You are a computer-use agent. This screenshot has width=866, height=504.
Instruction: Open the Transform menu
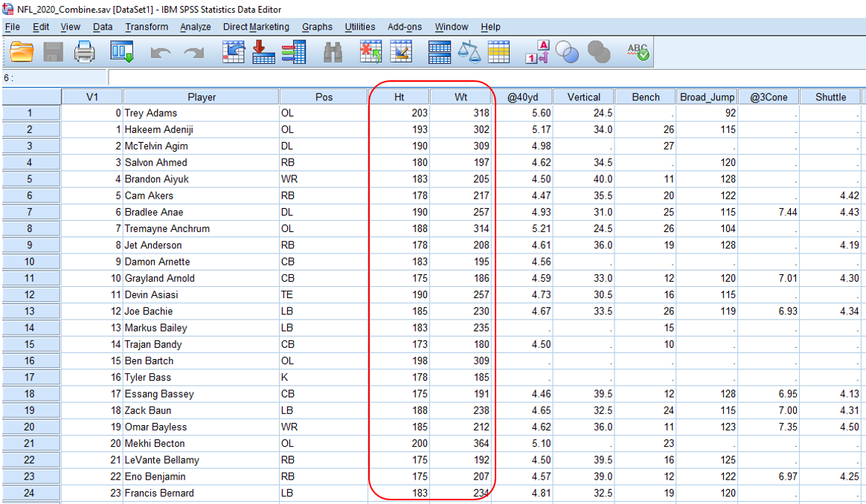(147, 27)
